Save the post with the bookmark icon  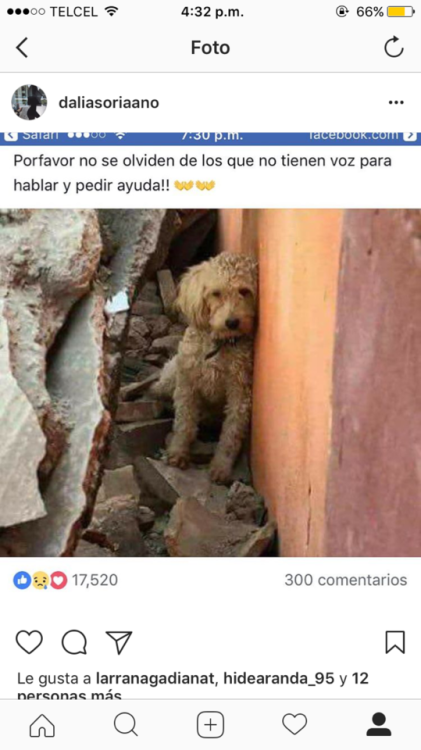click(395, 642)
